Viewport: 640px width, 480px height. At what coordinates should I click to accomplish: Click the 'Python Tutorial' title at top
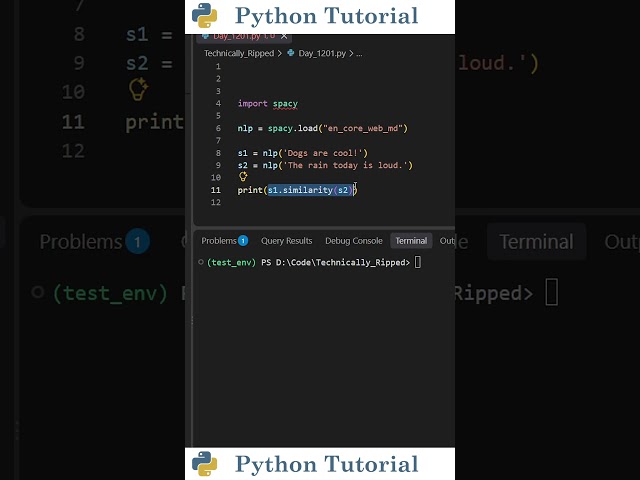pyautogui.click(x=327, y=16)
